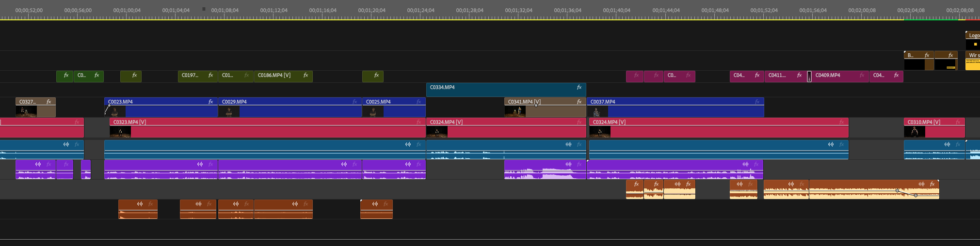This screenshot has height=246, width=980.
Task: Select the purple audio clip under C0341.MP4
Action: click(x=545, y=169)
